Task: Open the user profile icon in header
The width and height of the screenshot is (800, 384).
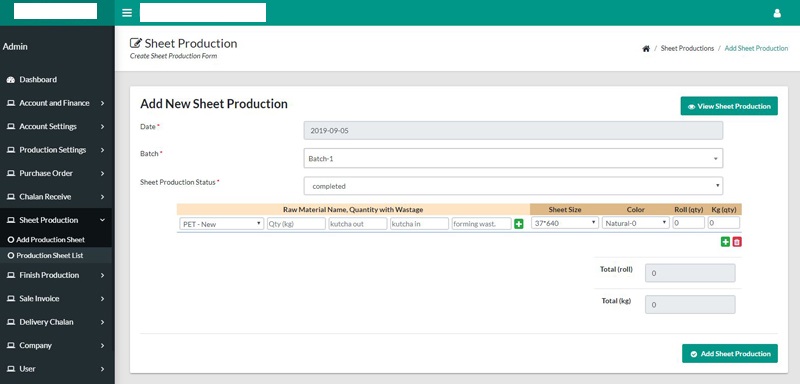Action: click(777, 13)
